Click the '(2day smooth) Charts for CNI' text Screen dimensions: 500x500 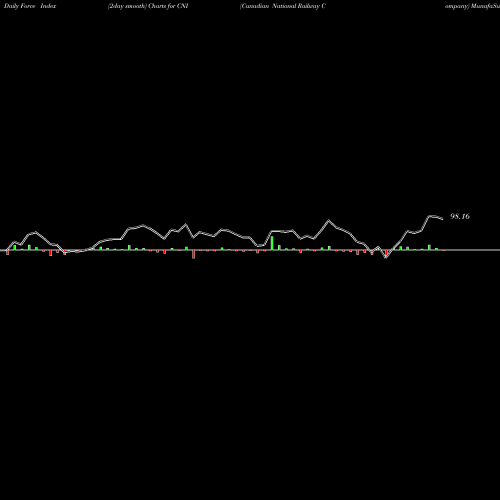pos(148,6)
